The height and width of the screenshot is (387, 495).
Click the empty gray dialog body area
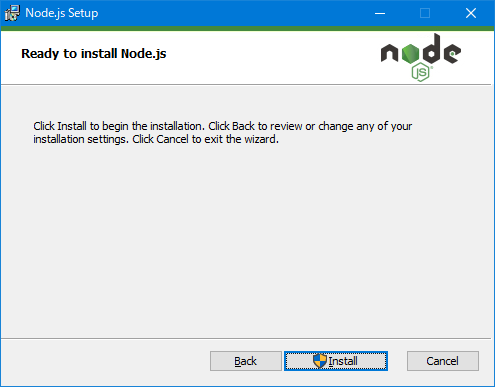pyautogui.click(x=247, y=240)
